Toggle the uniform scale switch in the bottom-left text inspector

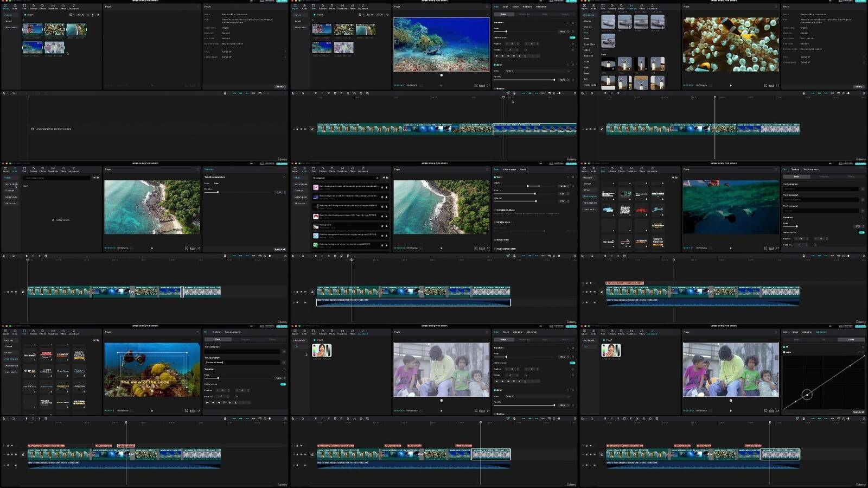click(283, 384)
